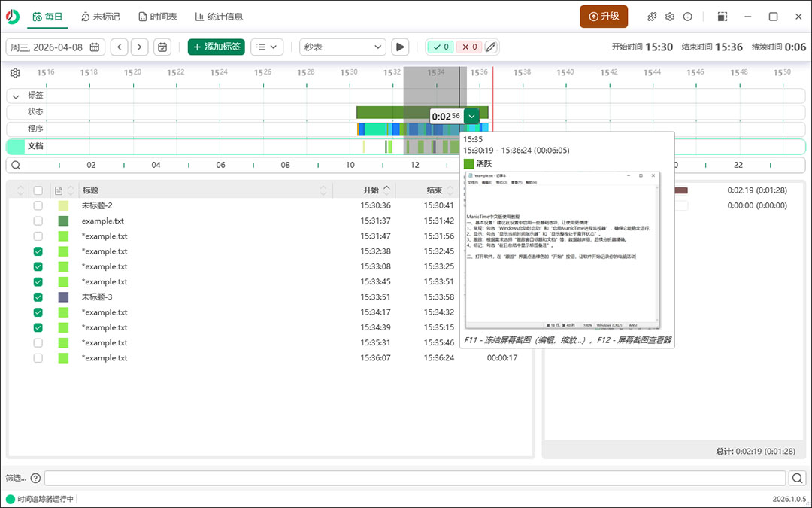The image size is (812, 508).
Task: Click the duration 00:00:17 cell
Action: pos(501,358)
